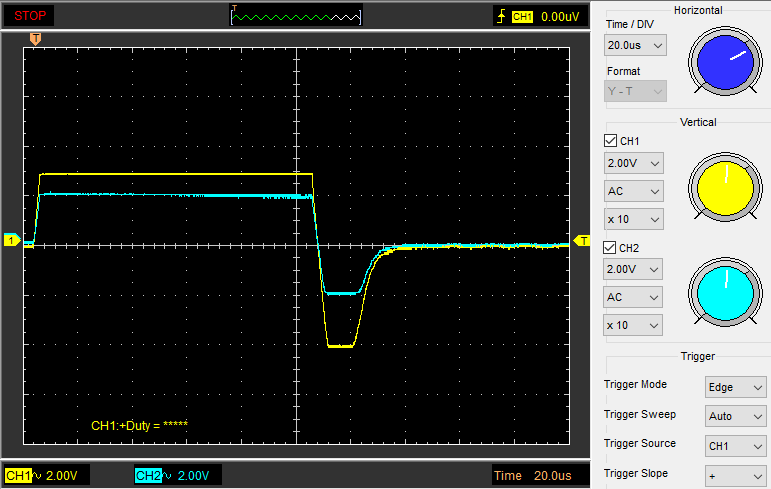This screenshot has width=771, height=489.
Task: Click the orange trigger position marker at top
Action: click(x=35, y=39)
